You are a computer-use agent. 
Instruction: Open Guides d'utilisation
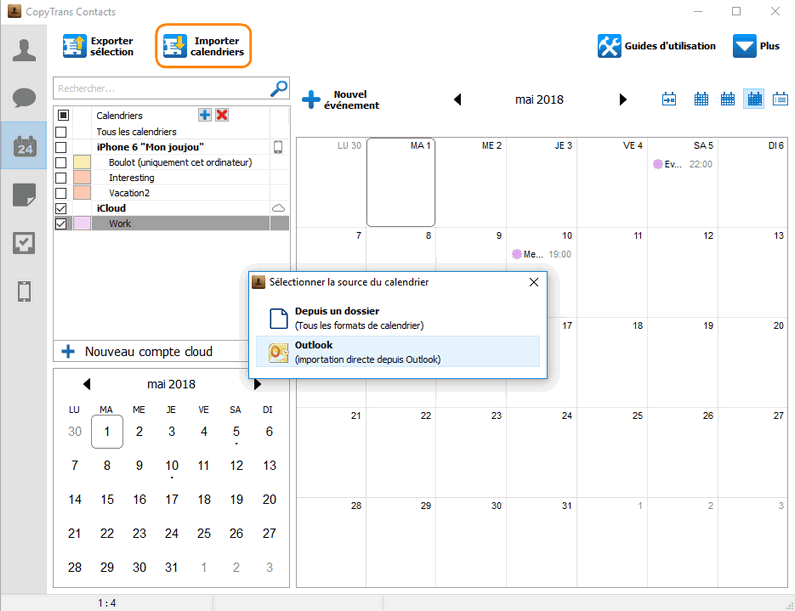point(657,46)
